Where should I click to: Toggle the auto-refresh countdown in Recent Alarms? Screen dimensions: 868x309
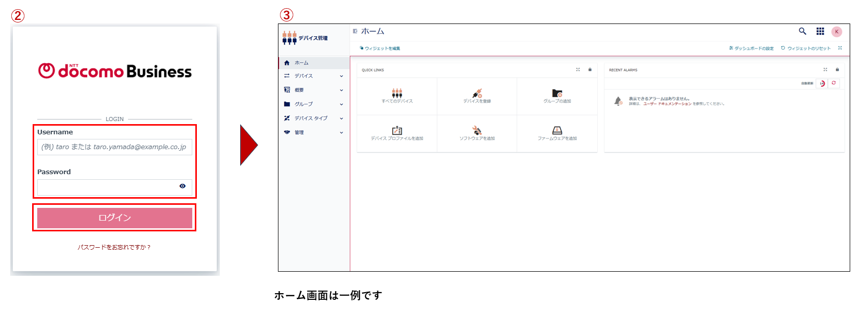[822, 83]
